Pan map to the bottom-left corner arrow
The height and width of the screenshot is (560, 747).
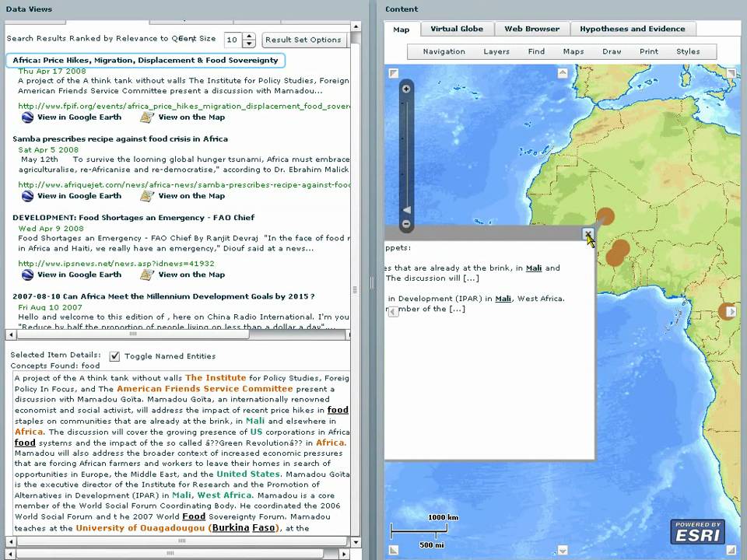coord(394,551)
